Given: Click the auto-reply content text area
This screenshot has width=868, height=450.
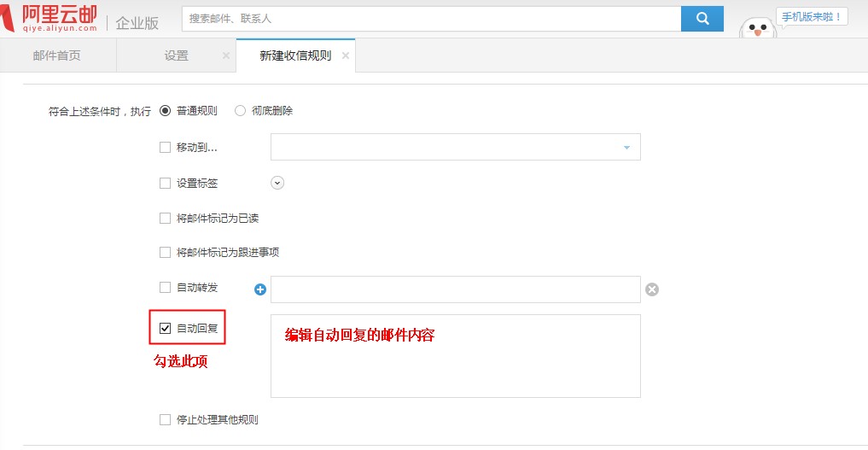Looking at the screenshot, I should 455,367.
